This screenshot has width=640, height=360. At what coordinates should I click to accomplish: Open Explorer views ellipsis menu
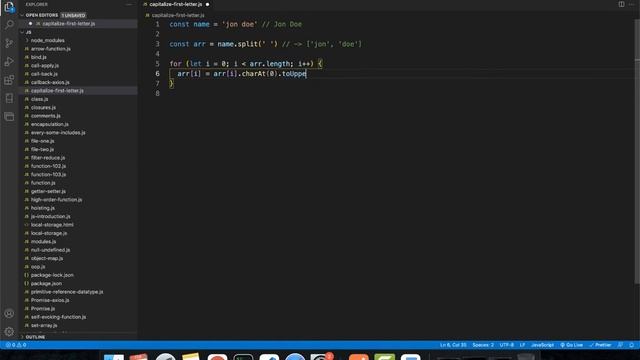coord(129,4)
